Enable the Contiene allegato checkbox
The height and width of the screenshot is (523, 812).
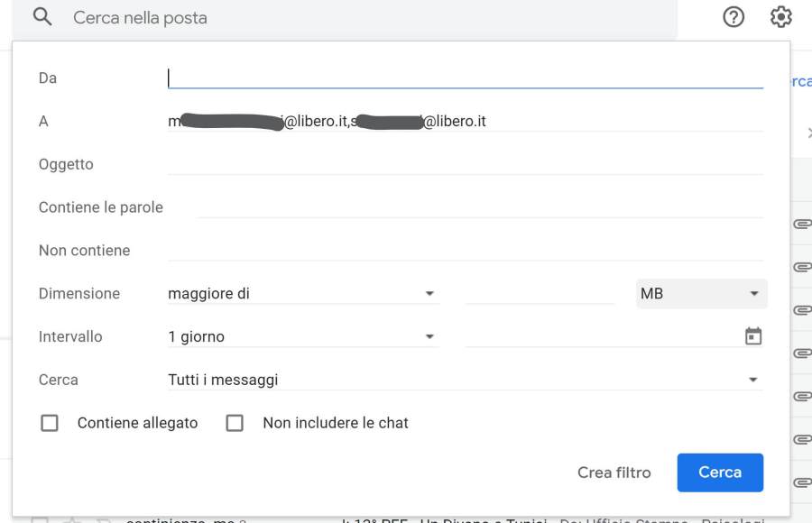50,423
